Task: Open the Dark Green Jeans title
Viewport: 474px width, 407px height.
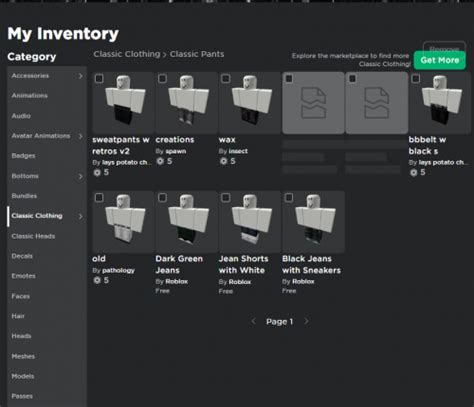Action: (179, 264)
